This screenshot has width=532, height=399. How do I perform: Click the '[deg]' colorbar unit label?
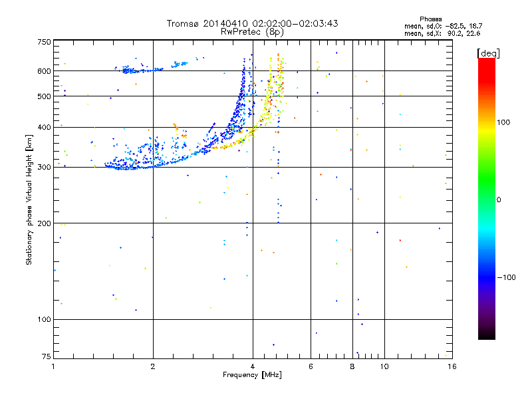point(488,53)
